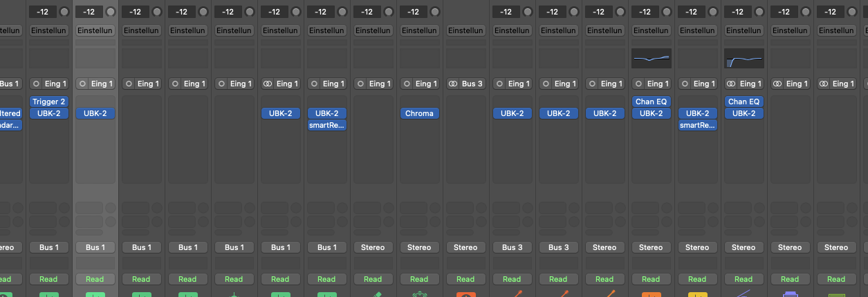Viewport: 868px width, 297px height.
Task: Click the red-orange track icon under Bus 3 input strip
Action: pyautogui.click(x=465, y=295)
